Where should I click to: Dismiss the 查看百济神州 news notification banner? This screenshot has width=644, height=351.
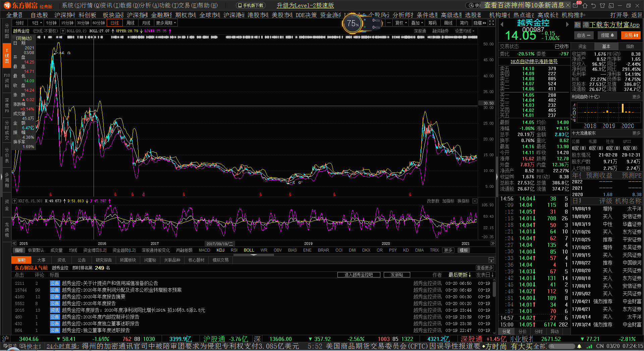coord(568,5)
